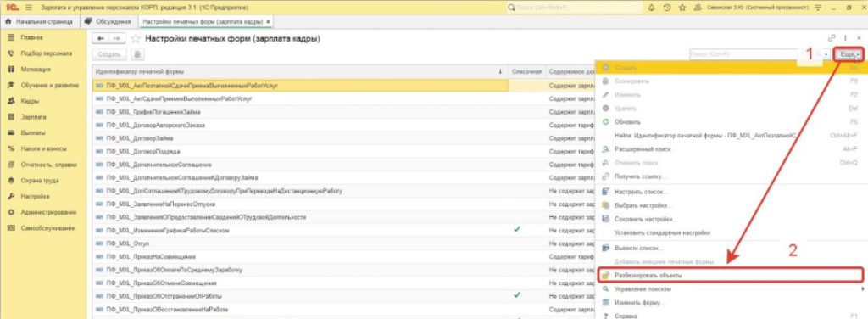Open the history clock icon in title bar
This screenshot has height=319, width=868.
pyautogui.click(x=667, y=8)
